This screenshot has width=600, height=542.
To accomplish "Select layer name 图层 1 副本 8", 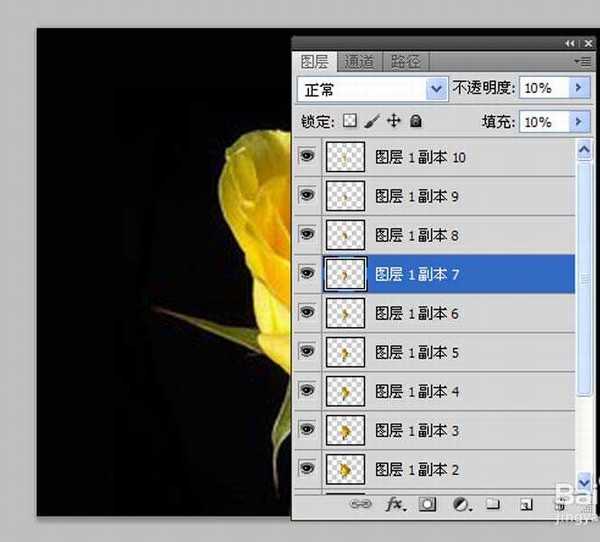I will pos(417,235).
